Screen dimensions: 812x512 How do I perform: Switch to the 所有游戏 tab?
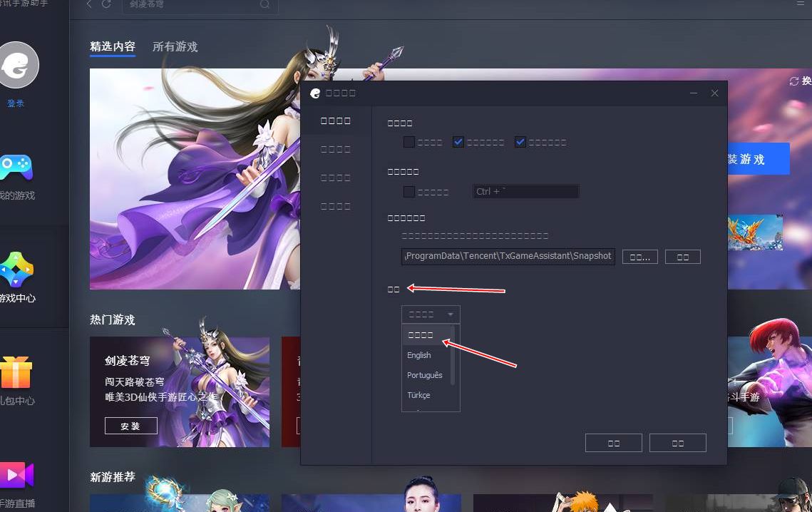175,46
